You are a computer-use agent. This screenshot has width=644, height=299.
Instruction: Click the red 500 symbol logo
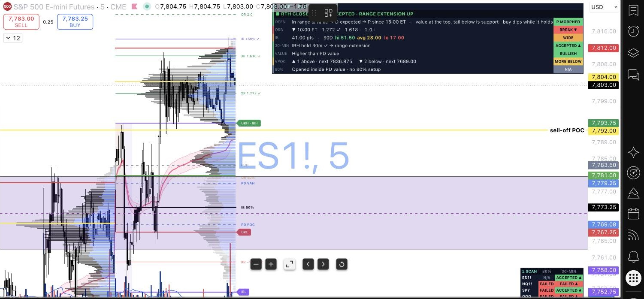[x=7, y=6]
